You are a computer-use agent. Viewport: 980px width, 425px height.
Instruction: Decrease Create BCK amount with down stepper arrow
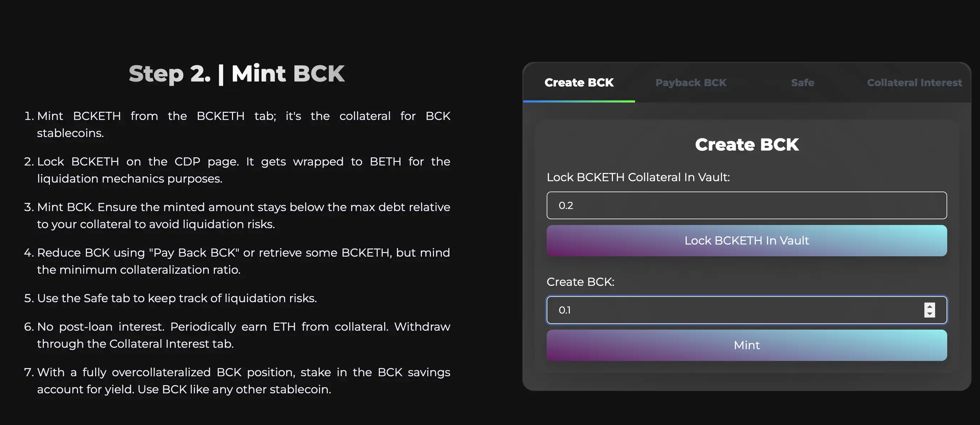coord(929,314)
